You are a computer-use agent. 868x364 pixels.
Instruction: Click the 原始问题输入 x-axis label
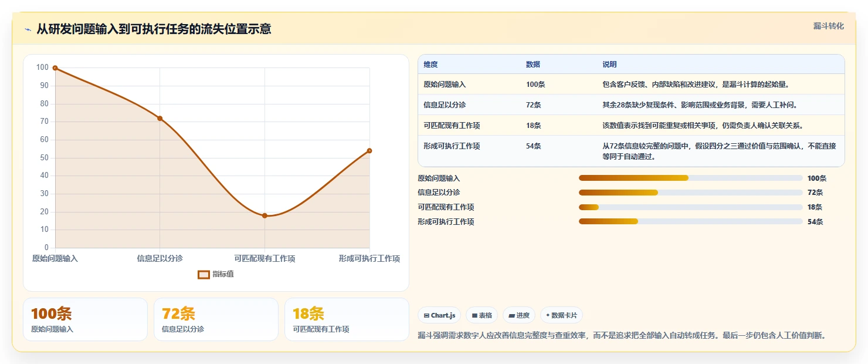tap(55, 258)
